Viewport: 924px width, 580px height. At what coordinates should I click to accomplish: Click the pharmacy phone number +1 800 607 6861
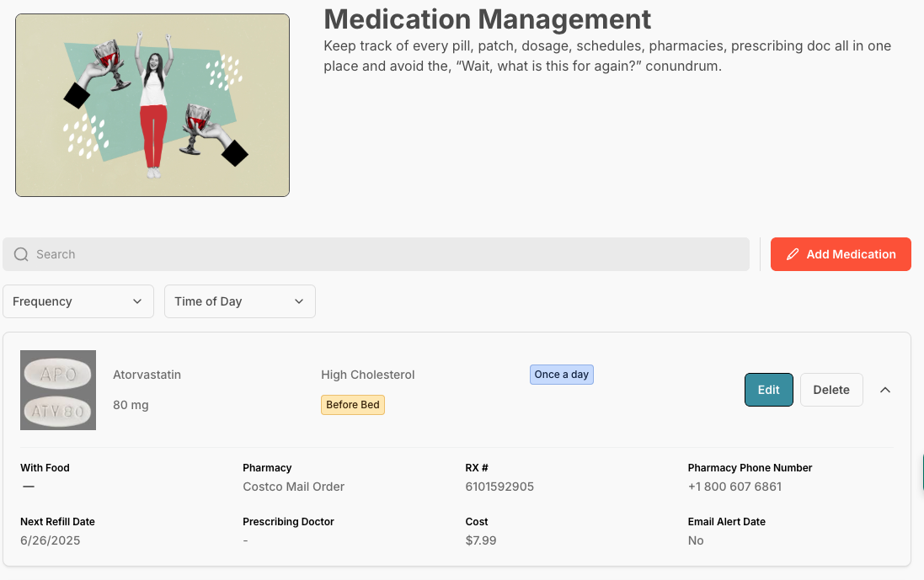(734, 487)
